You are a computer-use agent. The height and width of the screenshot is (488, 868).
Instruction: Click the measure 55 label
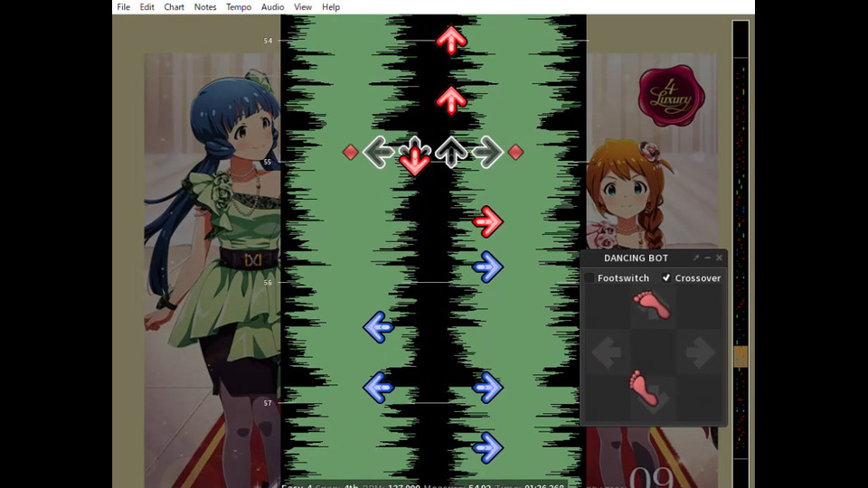click(x=268, y=162)
